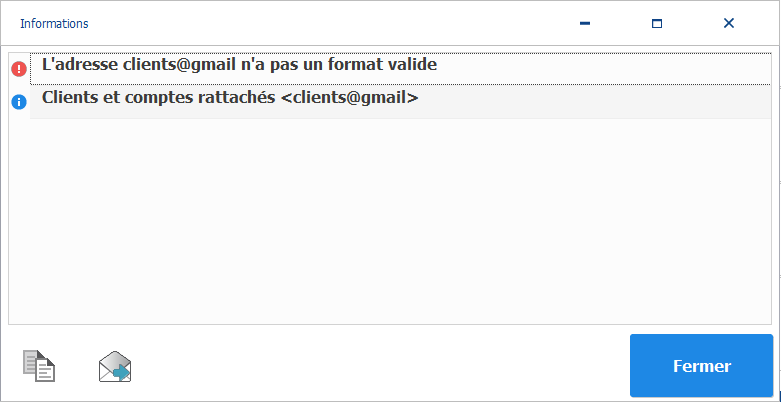Close the dialog with Fermer button

coord(701,366)
